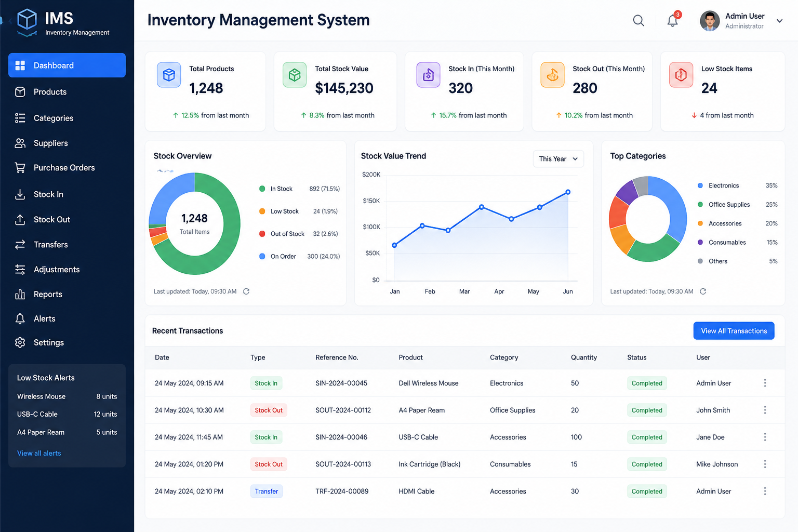798x532 pixels.
Task: Click the HDMI Cable product cell
Action: tap(417, 491)
